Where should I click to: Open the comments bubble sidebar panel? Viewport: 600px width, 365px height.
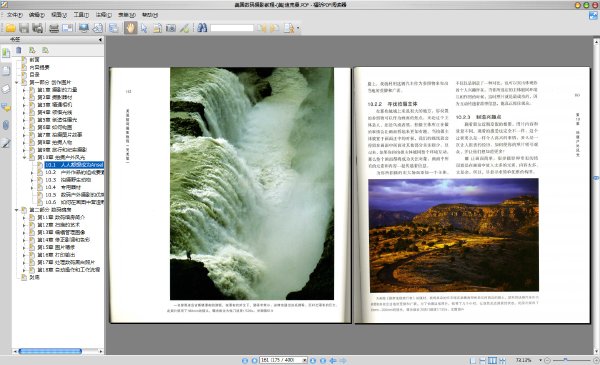click(6, 107)
